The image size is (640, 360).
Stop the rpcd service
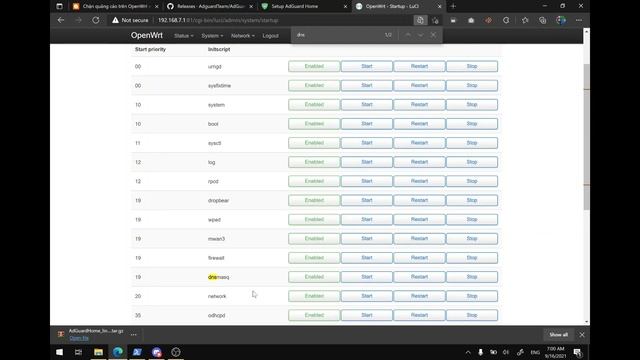(472, 181)
